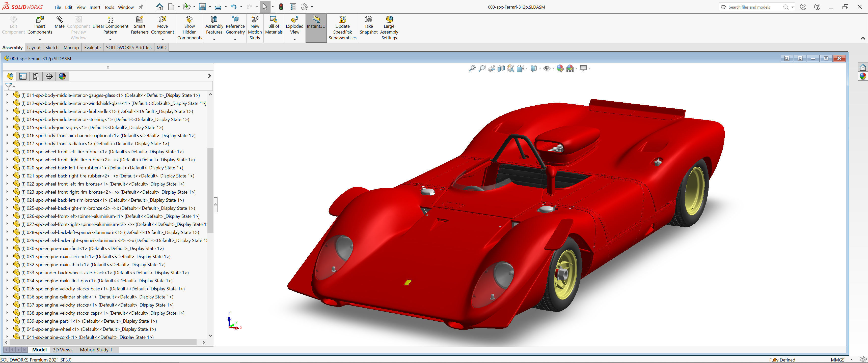The width and height of the screenshot is (868, 363).
Task: Click the user login account button
Action: pos(803,7)
